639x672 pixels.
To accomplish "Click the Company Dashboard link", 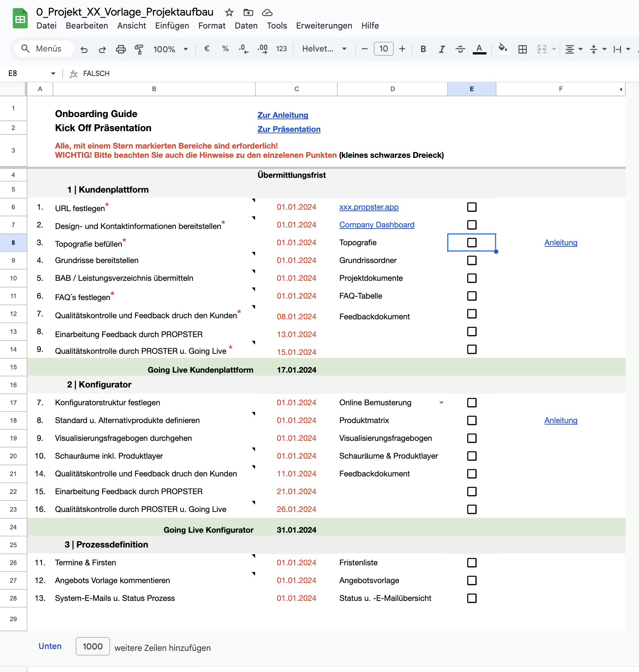I will 377,225.
